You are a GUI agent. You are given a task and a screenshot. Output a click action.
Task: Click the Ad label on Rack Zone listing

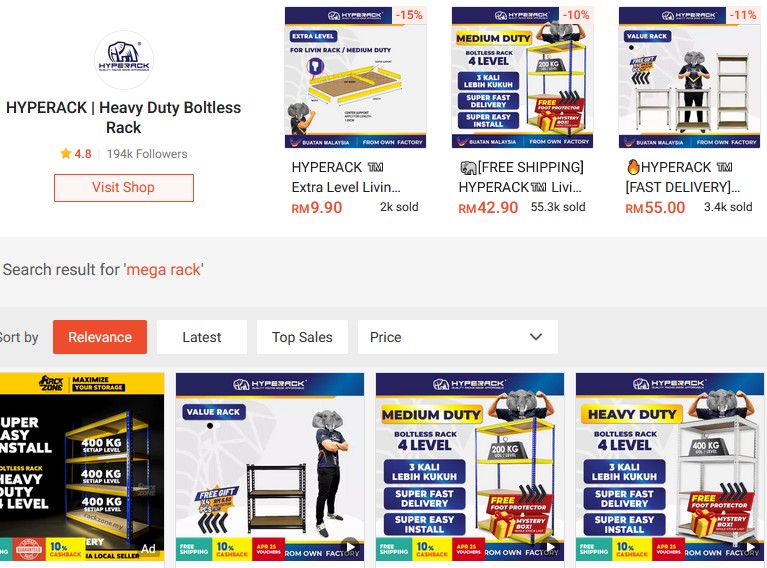point(148,549)
